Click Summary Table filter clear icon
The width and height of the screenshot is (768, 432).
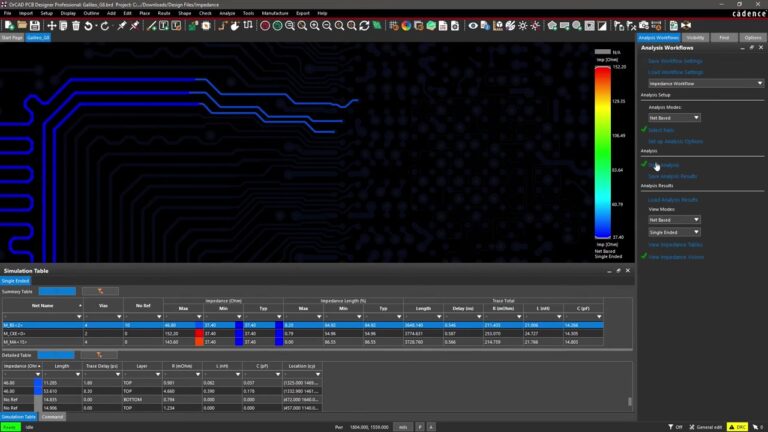(x=100, y=291)
